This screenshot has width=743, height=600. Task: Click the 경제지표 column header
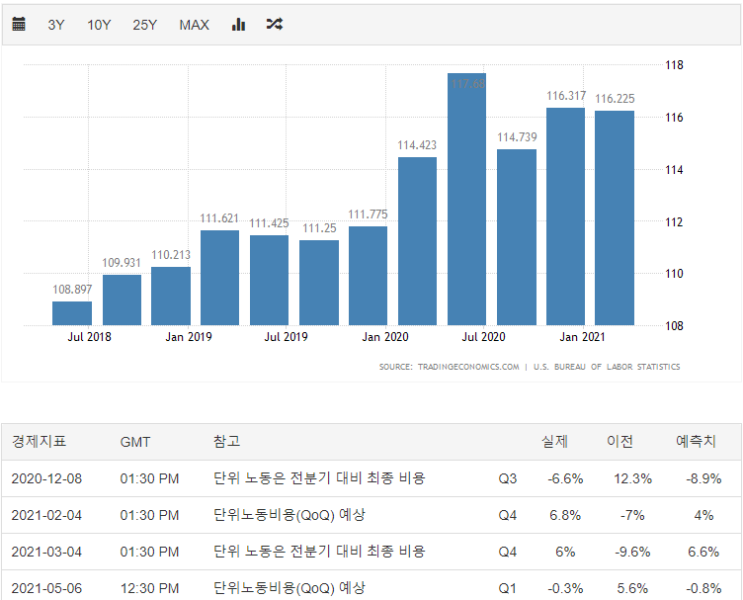click(39, 442)
